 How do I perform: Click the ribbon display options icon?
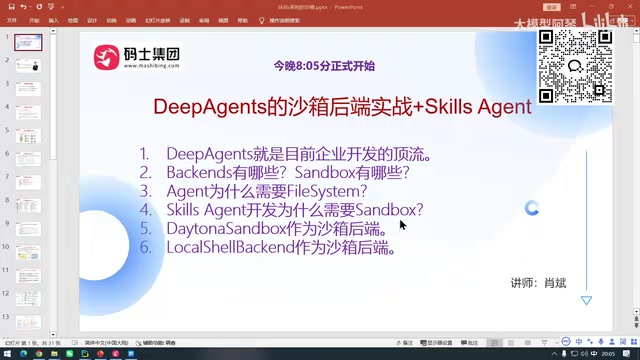point(573,7)
